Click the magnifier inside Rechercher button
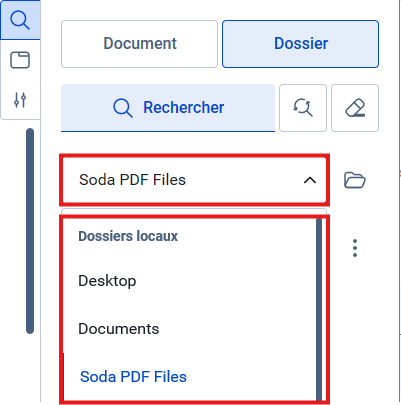 (x=123, y=108)
